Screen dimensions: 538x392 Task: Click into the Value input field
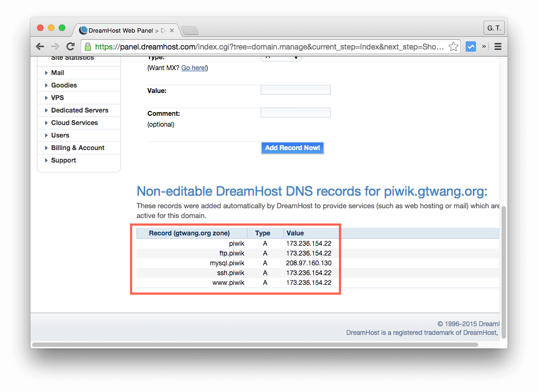[x=295, y=90]
